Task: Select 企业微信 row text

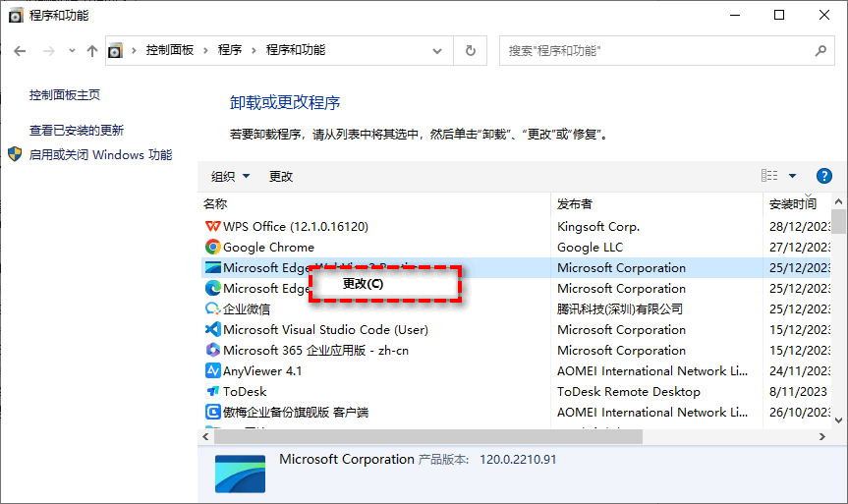Action: [x=247, y=308]
